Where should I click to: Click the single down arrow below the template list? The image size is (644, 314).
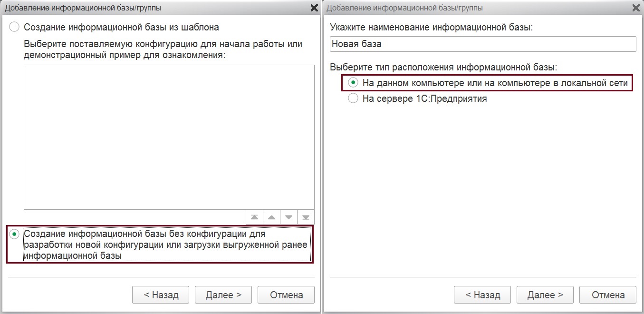click(x=288, y=217)
